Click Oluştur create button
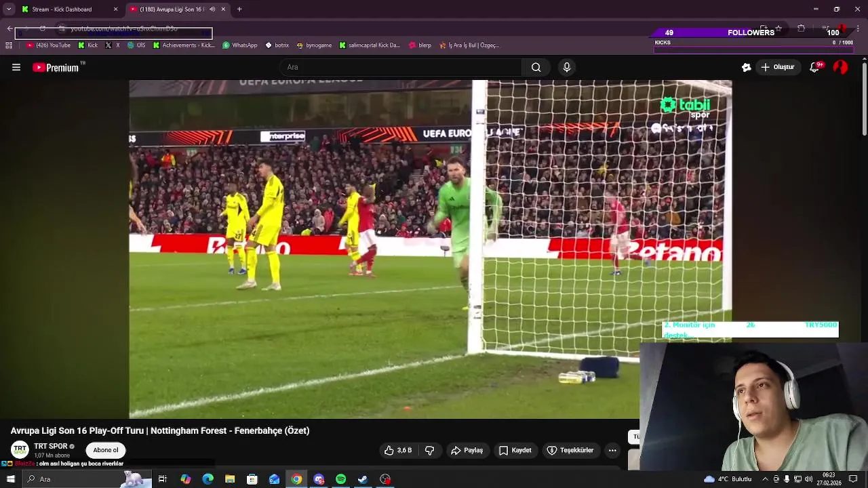Image resolution: width=868 pixels, height=488 pixels. pos(777,67)
